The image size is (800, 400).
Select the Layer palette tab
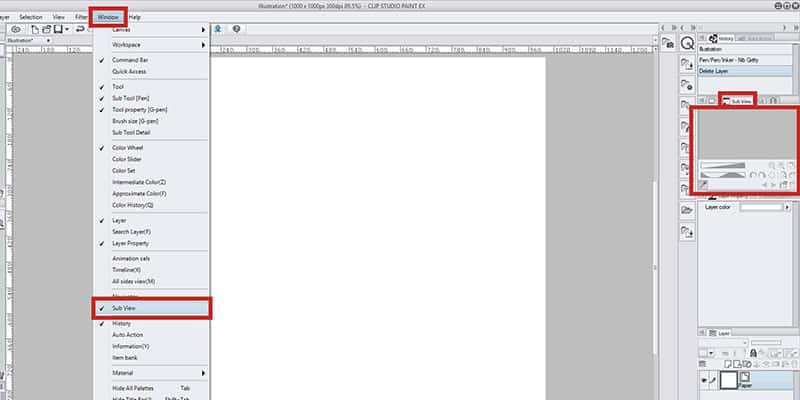click(x=719, y=333)
